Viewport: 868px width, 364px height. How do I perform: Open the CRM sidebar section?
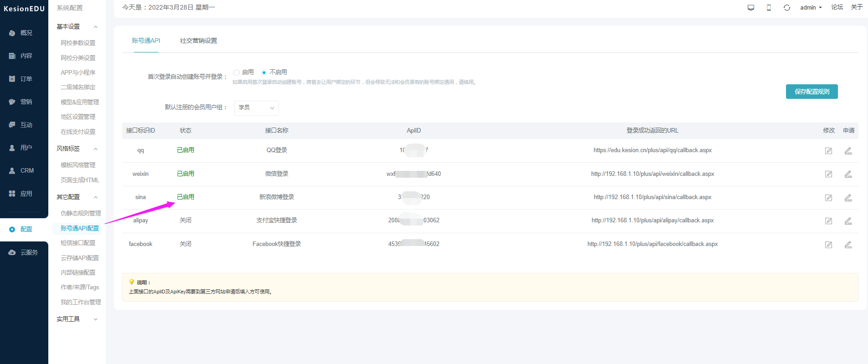(24, 170)
